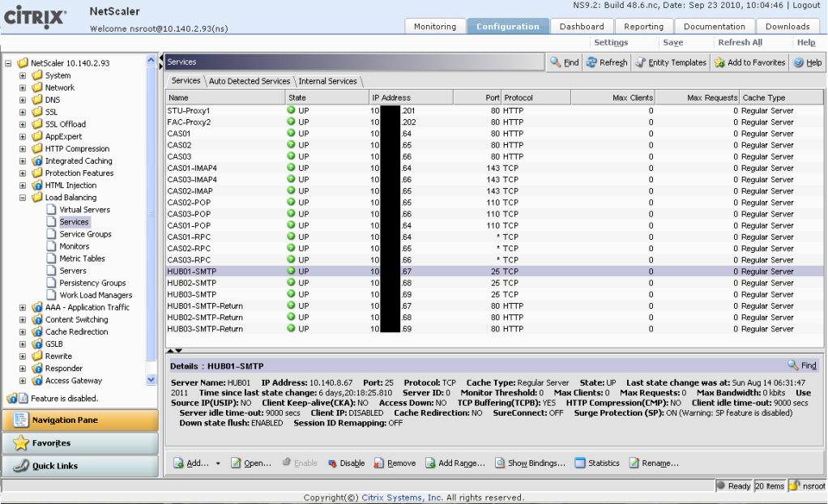
Task: Click the Save link
Action: point(672,42)
